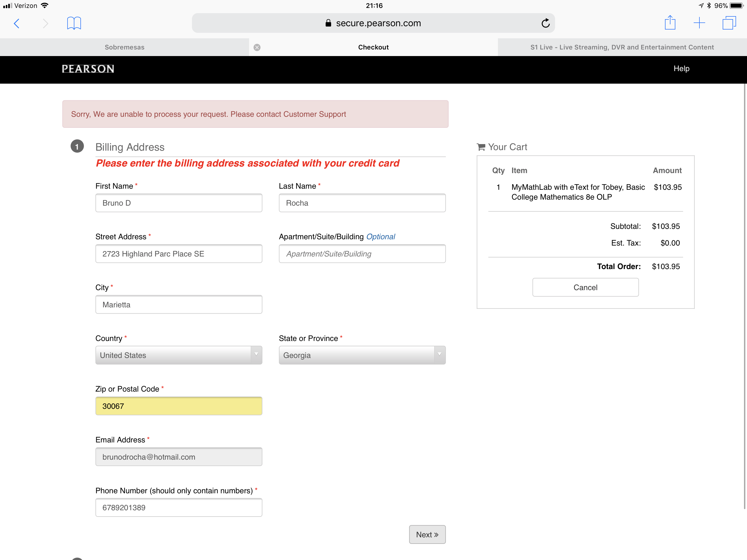Select the Zip or Postal Code field
This screenshot has height=560, width=747.
coord(179,406)
